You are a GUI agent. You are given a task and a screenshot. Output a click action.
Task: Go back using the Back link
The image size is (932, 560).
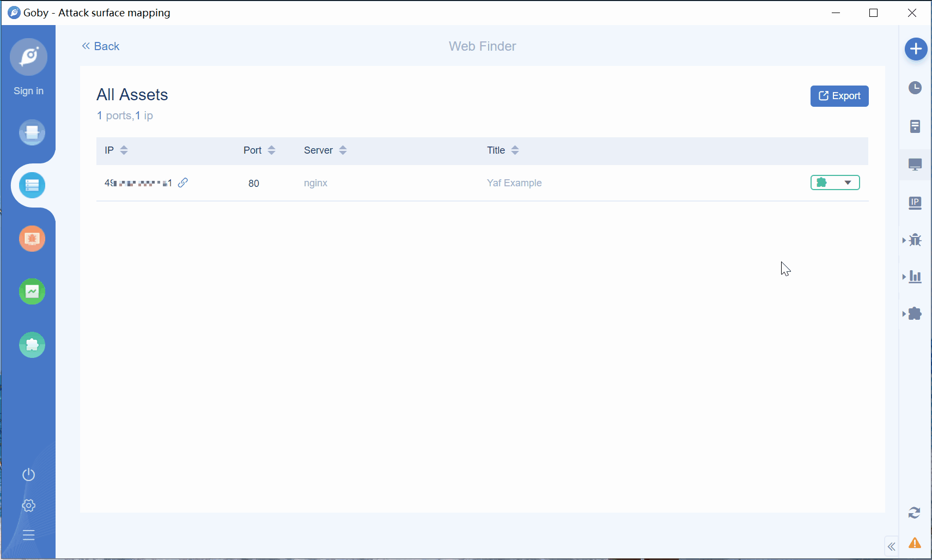coord(101,46)
